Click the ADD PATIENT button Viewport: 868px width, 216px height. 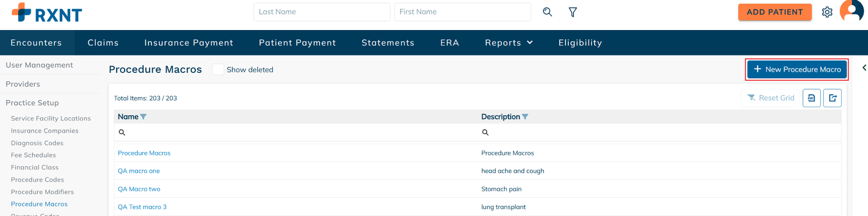click(774, 12)
